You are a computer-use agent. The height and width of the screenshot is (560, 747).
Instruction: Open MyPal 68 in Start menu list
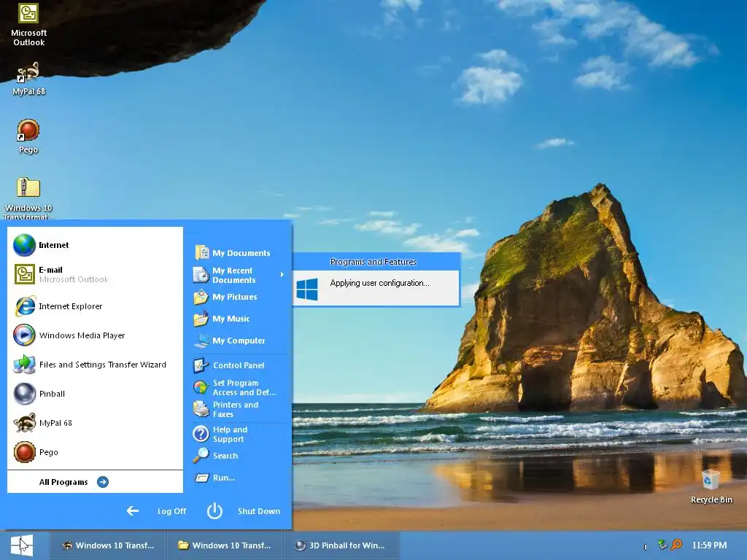pos(96,423)
